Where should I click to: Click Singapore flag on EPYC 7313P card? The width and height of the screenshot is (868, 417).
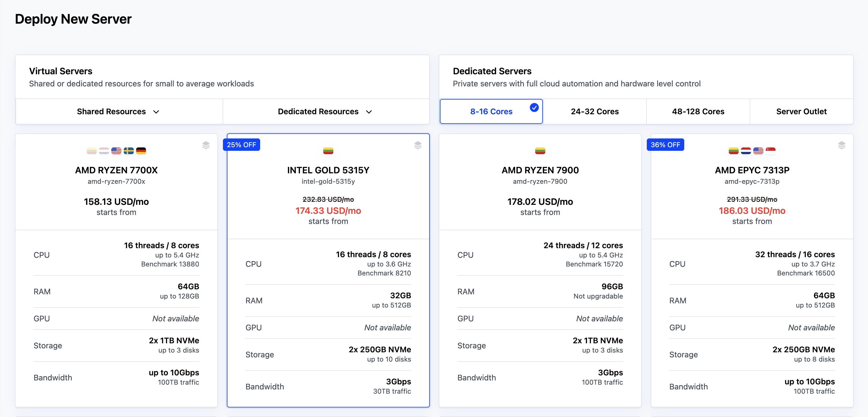click(x=770, y=151)
